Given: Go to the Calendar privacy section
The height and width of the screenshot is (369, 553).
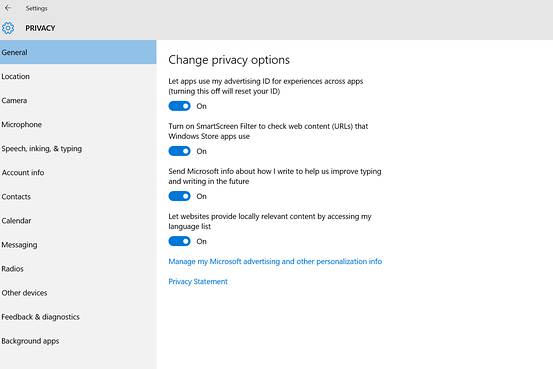Looking at the screenshot, I should [78, 220].
